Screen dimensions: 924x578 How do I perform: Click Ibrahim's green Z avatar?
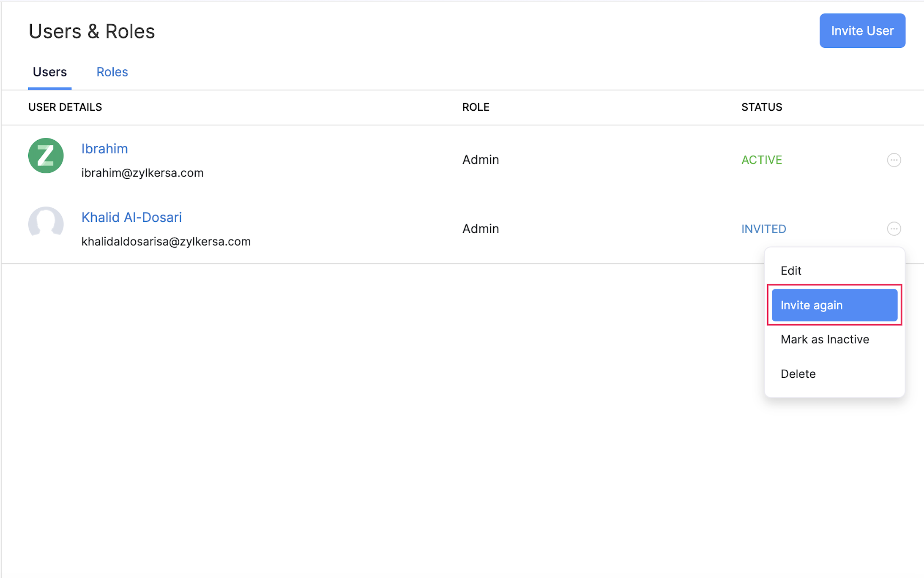45,155
